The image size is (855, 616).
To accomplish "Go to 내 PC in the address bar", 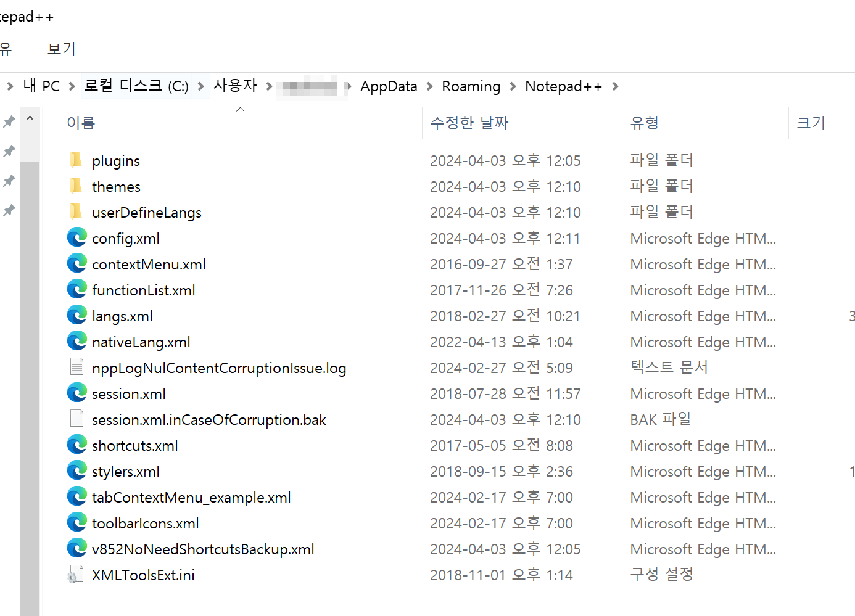I will [41, 86].
